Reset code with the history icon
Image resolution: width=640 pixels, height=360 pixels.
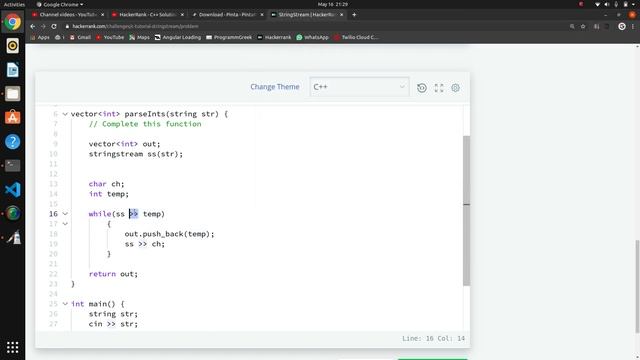(x=422, y=88)
